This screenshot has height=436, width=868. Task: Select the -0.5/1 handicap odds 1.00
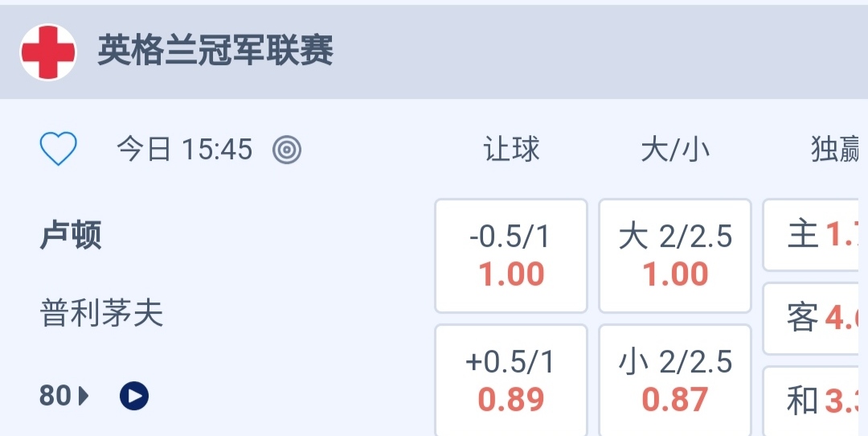(511, 256)
